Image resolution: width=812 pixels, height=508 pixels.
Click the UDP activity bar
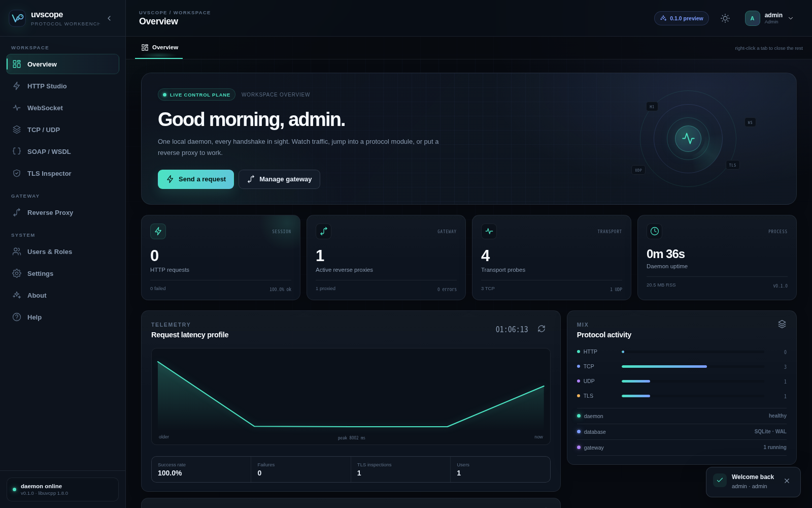pos(693,381)
